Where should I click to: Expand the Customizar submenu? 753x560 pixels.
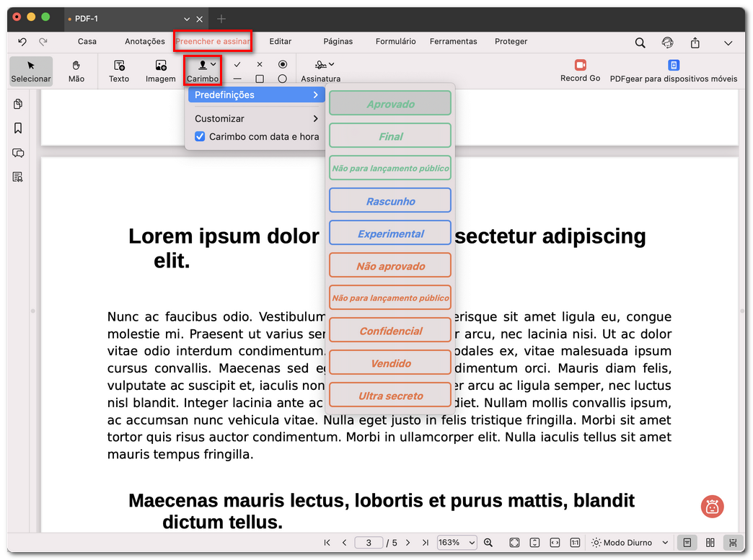click(x=255, y=118)
